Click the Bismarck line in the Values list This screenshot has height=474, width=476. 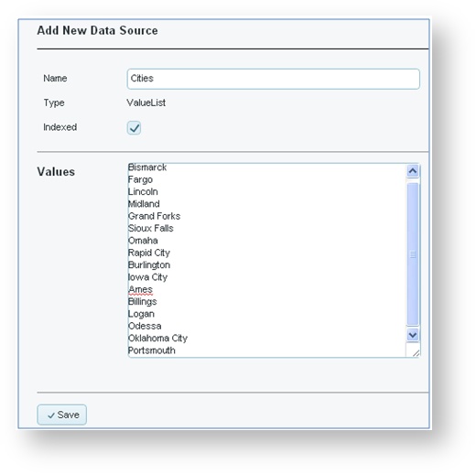point(147,167)
